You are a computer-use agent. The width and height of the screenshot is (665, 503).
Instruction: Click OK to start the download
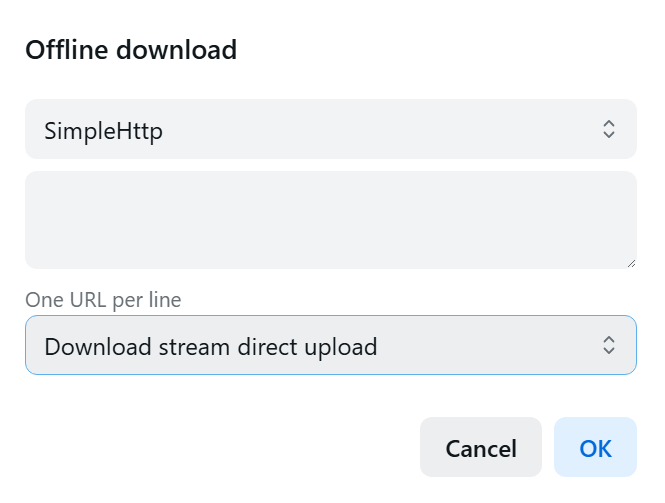click(x=595, y=447)
